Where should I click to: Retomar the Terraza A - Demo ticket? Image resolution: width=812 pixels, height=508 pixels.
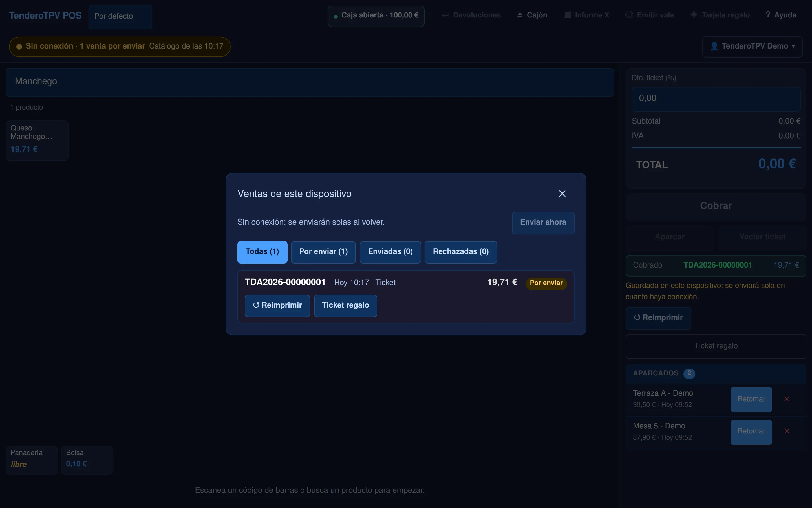[751, 399]
